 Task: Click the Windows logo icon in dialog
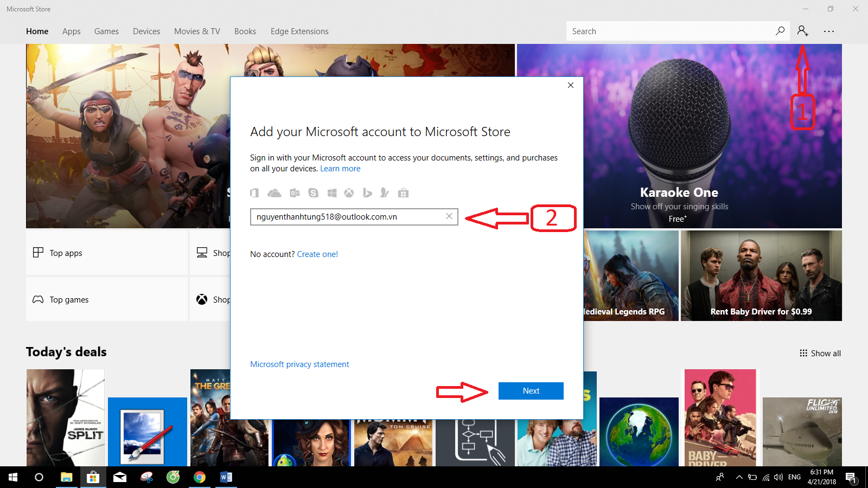[x=332, y=193]
